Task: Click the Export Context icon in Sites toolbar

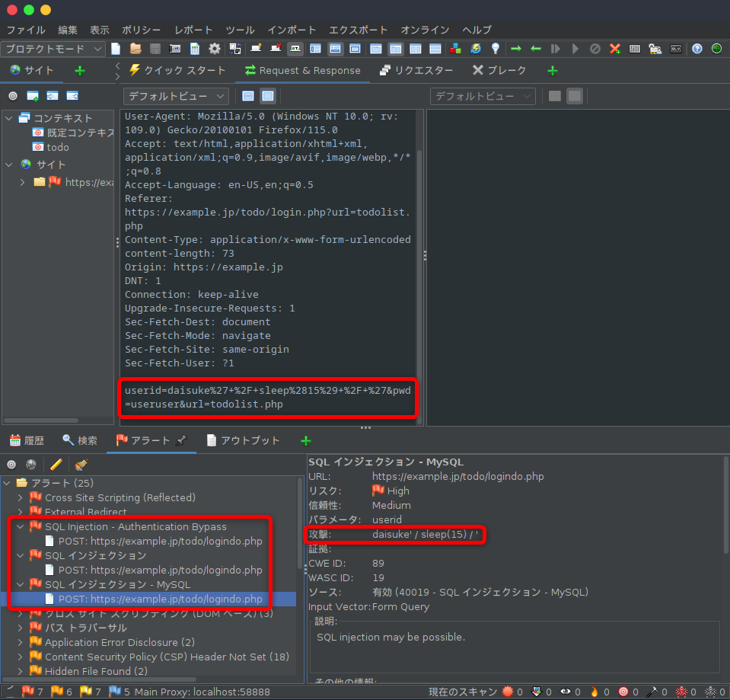Action: click(72, 96)
